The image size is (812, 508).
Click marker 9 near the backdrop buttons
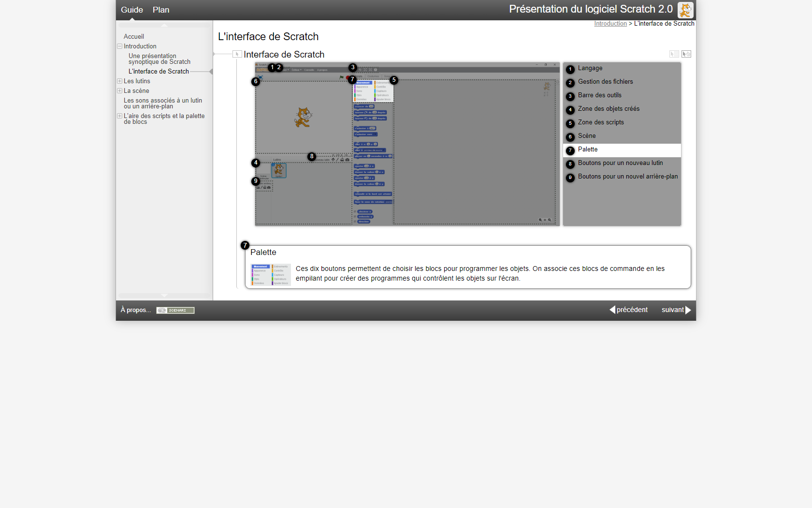256,181
